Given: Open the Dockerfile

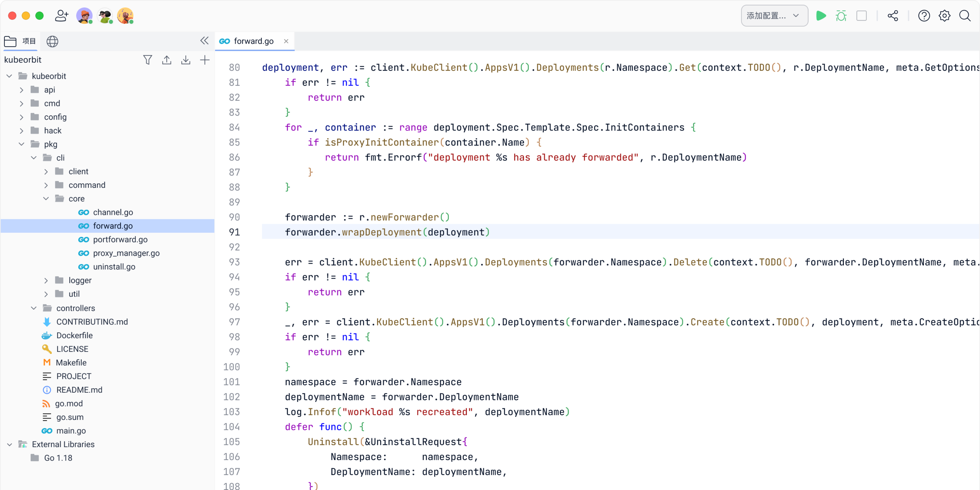Looking at the screenshot, I should (74, 335).
